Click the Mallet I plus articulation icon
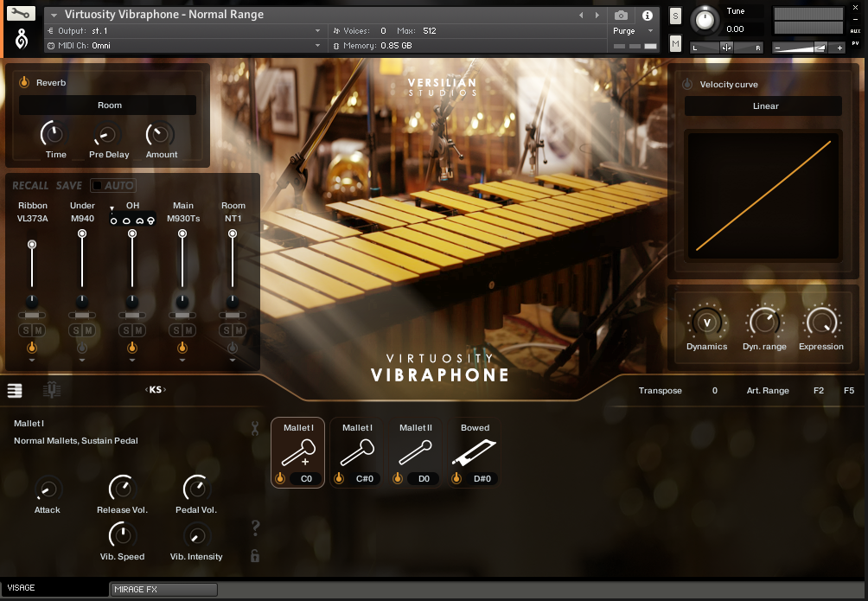This screenshot has height=601, width=868. coord(298,452)
